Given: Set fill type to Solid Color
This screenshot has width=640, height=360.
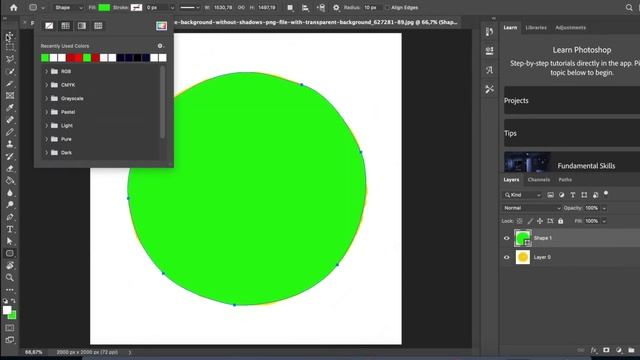Looking at the screenshot, I should pyautogui.click(x=65, y=26).
